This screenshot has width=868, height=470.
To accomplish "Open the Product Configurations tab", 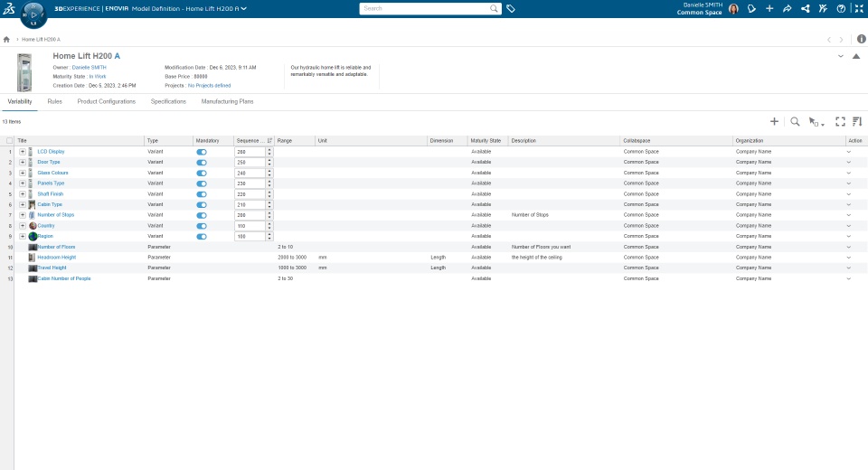I will point(107,102).
